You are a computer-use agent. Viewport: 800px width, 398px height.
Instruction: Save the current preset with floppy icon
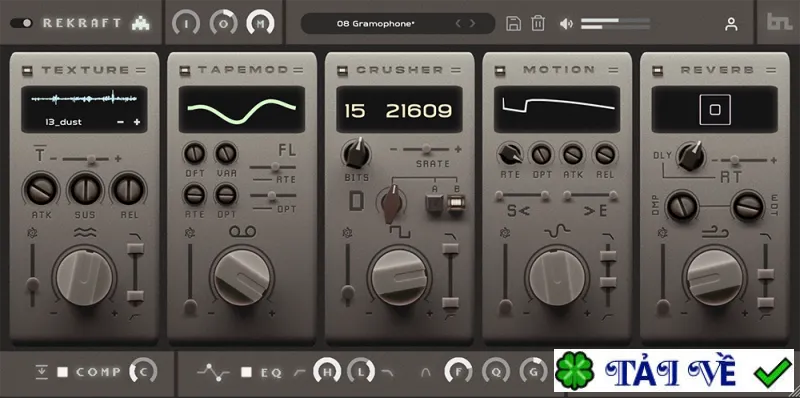tap(514, 23)
